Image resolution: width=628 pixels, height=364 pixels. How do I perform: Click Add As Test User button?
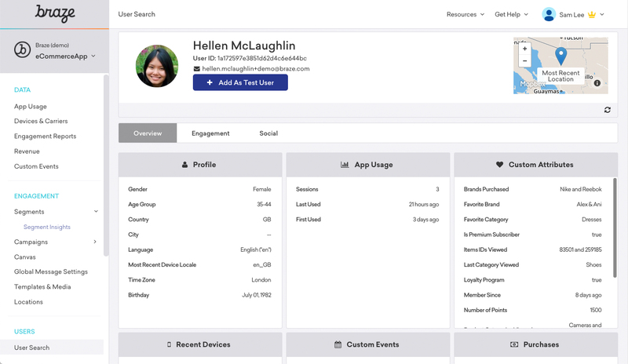coord(240,82)
